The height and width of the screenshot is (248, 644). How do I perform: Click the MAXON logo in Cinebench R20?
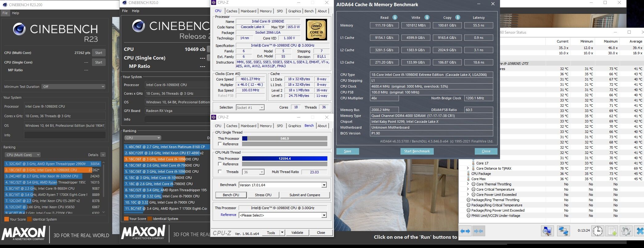point(143,233)
